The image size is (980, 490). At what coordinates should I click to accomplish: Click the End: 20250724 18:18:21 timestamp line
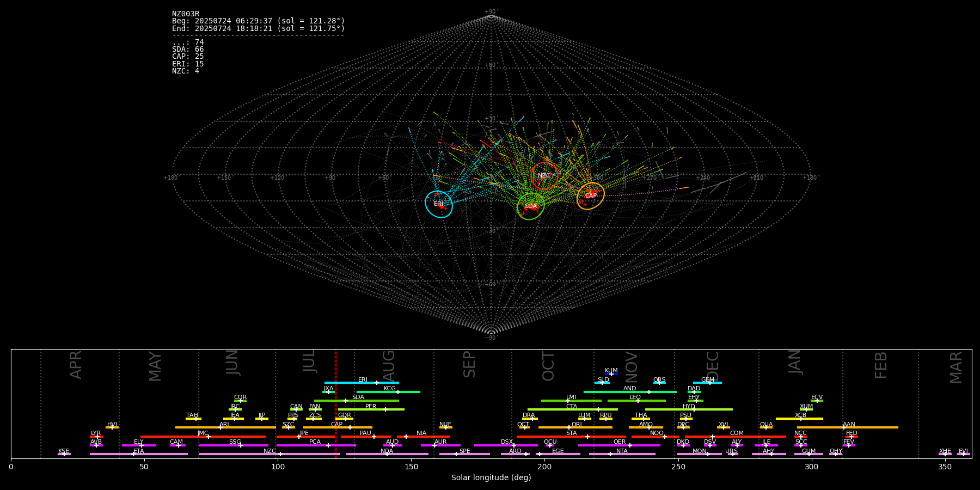[259, 28]
